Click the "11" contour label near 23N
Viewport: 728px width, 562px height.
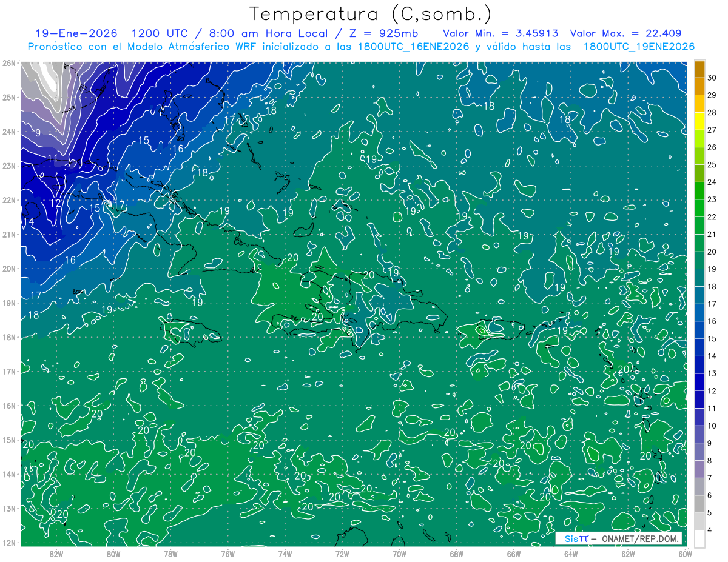tap(53, 159)
